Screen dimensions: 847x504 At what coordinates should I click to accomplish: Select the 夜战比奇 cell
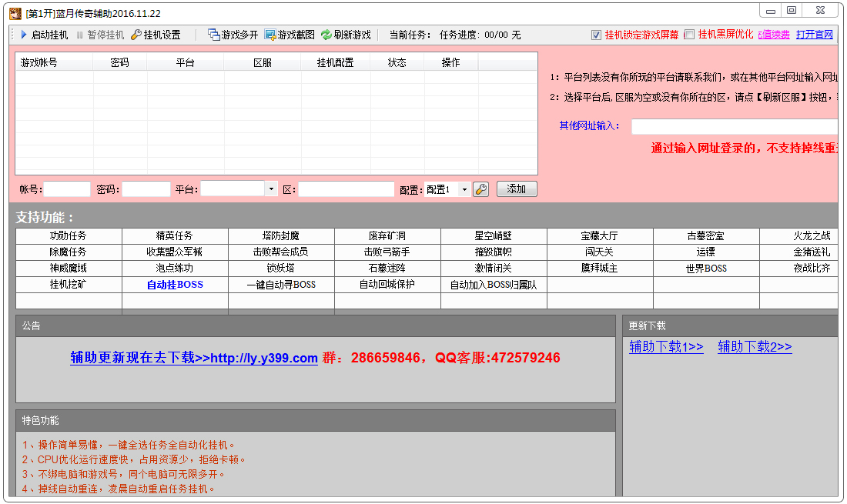coord(799,269)
